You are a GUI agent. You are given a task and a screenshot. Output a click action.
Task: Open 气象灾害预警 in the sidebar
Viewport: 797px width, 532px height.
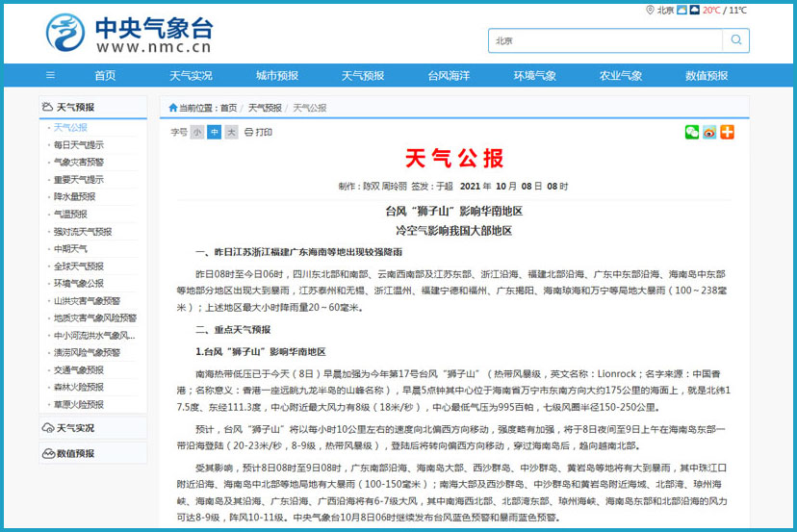(x=79, y=162)
